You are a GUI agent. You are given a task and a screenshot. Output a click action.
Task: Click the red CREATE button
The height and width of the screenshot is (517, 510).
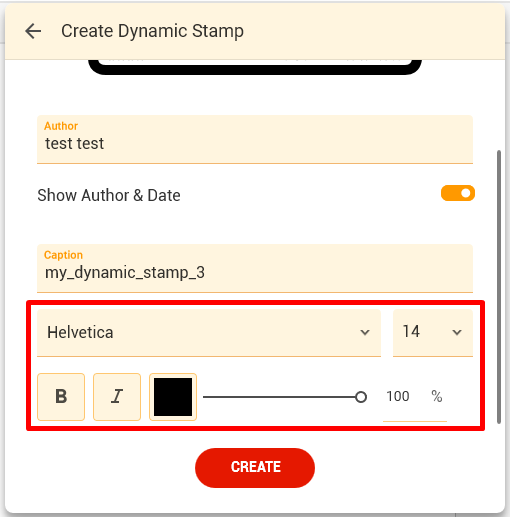click(255, 468)
